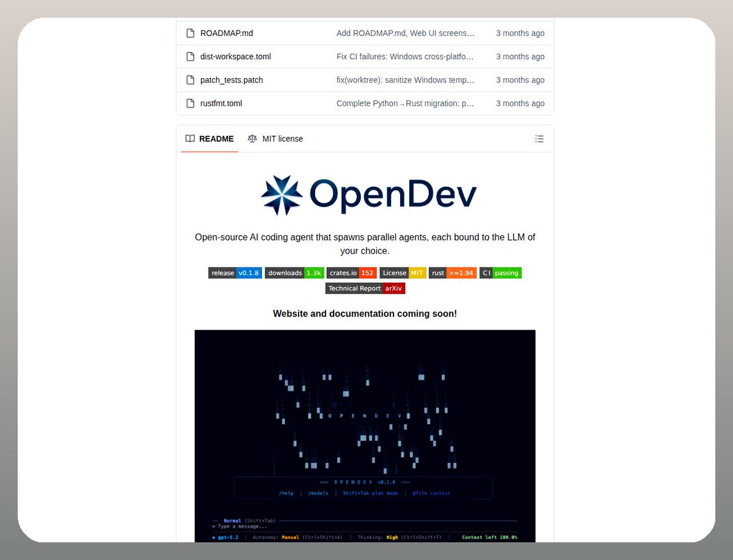Image resolution: width=733 pixels, height=560 pixels.
Task: Click the crates.io 152 badge
Action: 351,273
